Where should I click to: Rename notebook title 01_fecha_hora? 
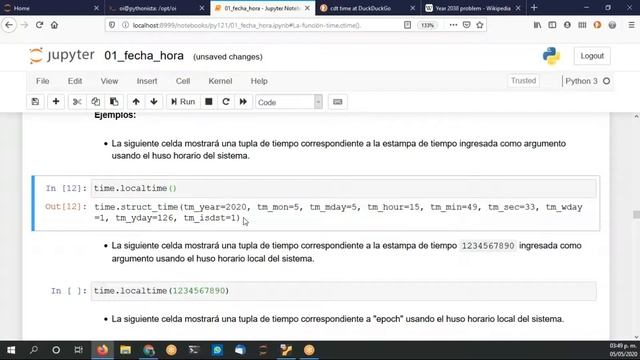tap(144, 56)
